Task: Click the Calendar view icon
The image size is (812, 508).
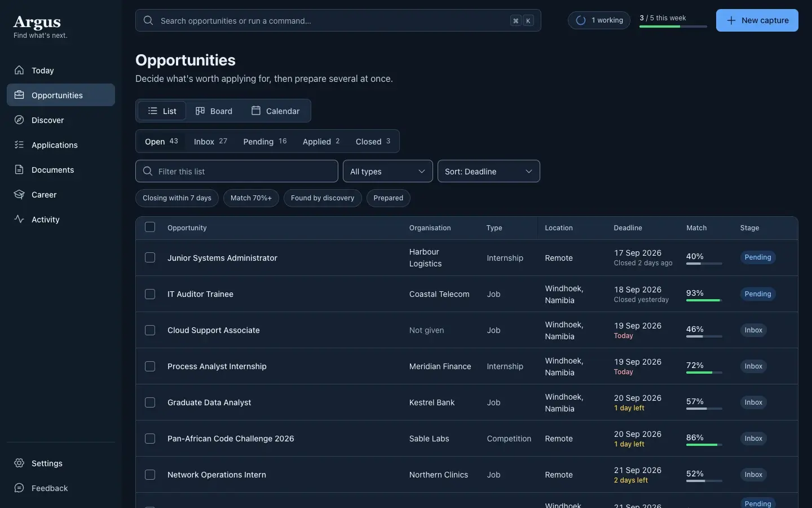Action: [256, 111]
